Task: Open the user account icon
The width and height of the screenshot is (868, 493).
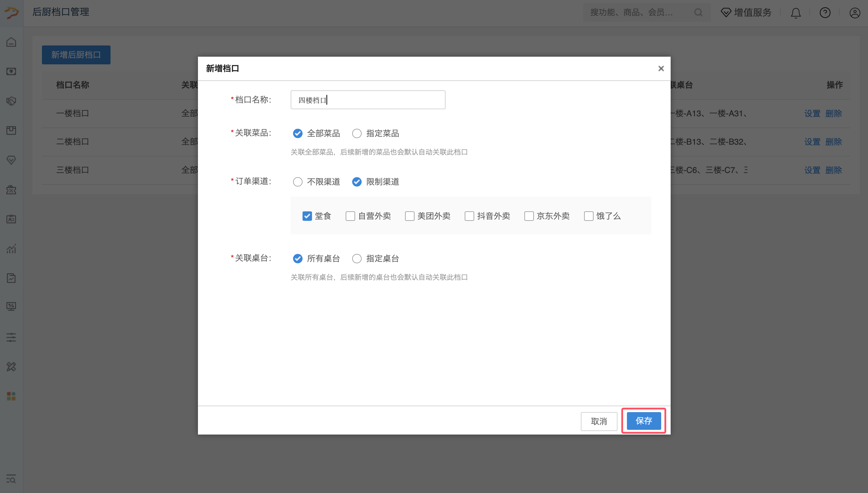Action: click(x=855, y=13)
